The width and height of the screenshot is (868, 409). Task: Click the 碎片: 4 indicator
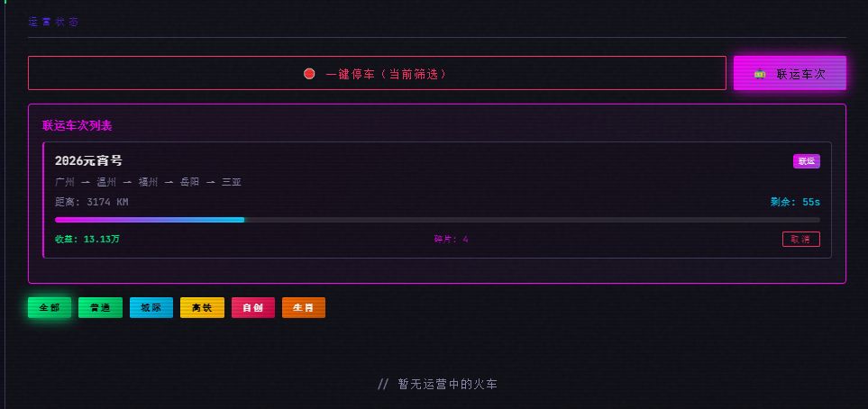451,239
